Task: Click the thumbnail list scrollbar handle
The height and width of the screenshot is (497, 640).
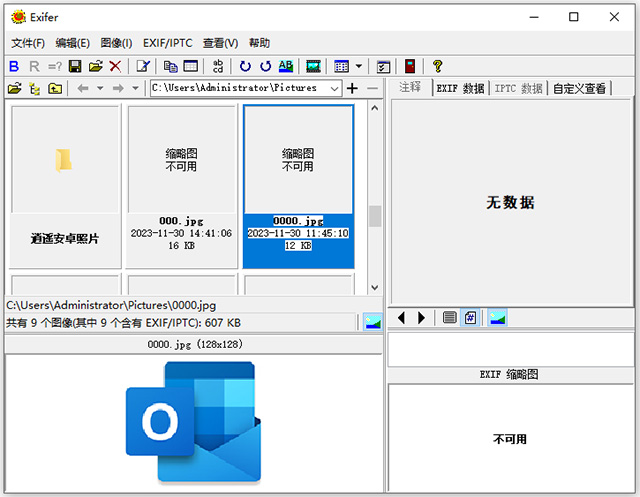Action: pos(375,216)
